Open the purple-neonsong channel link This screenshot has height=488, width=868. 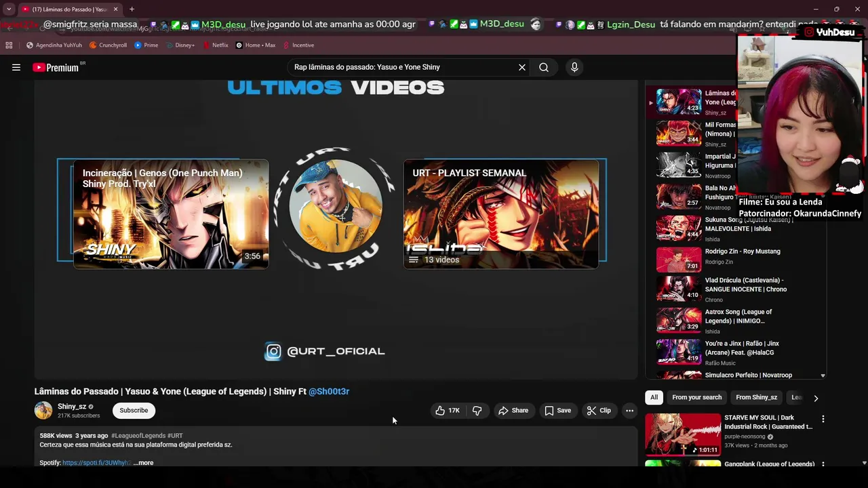(745, 436)
